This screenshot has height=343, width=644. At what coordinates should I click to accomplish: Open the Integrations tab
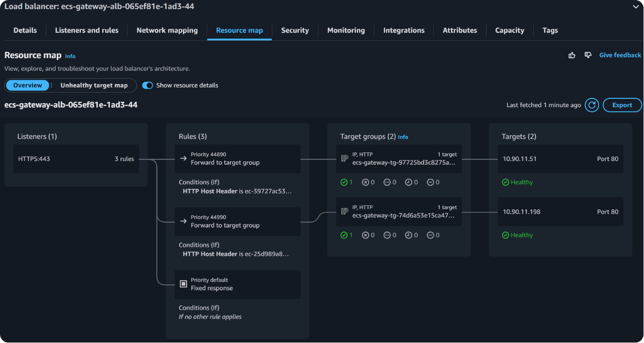(404, 30)
